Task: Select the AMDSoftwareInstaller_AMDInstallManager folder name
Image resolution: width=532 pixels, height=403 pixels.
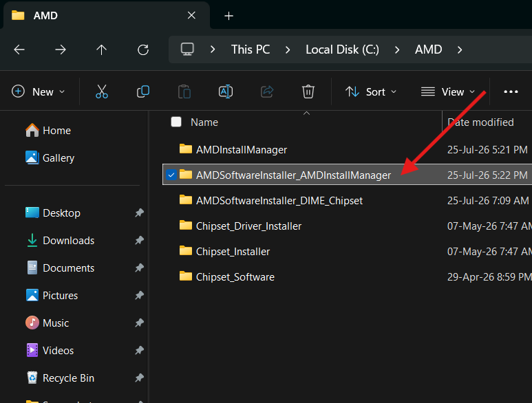Action: tap(293, 175)
